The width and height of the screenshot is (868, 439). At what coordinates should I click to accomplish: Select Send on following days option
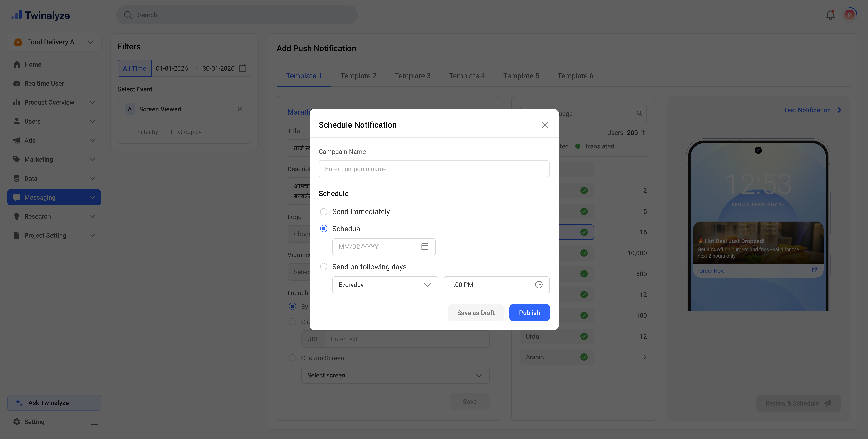pyautogui.click(x=323, y=267)
